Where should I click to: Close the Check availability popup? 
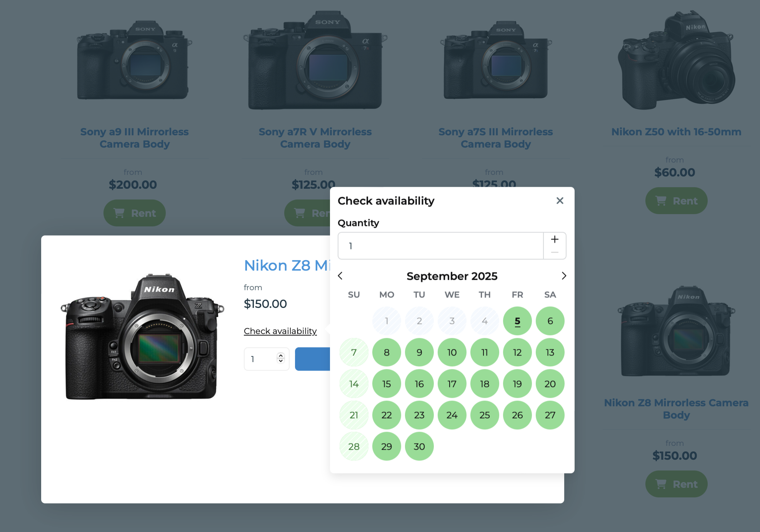560,201
